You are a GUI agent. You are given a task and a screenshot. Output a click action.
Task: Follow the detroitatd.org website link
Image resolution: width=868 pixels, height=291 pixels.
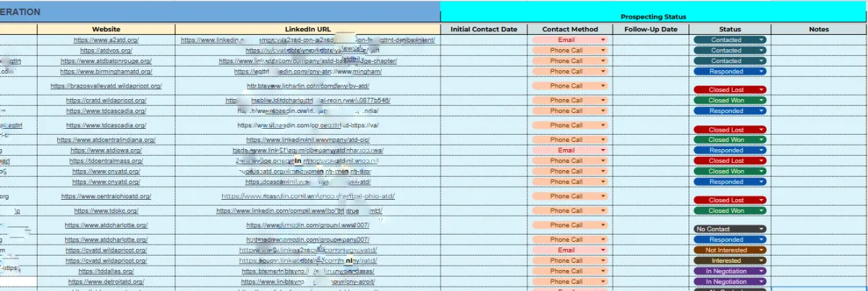[106, 282]
